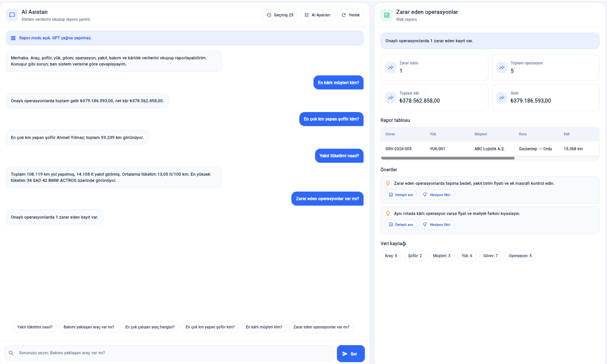Image resolution: width=607 pixels, height=364 pixels.
Task: Click the KM column header
Action: 566,134
